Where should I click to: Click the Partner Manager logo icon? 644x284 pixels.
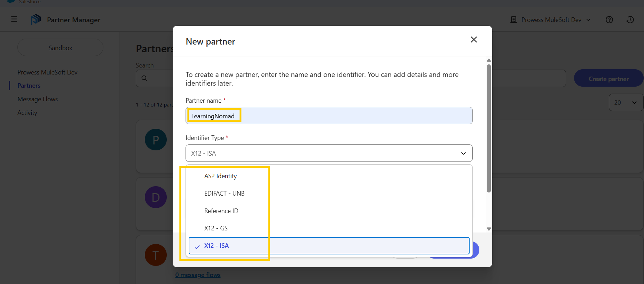(36, 19)
